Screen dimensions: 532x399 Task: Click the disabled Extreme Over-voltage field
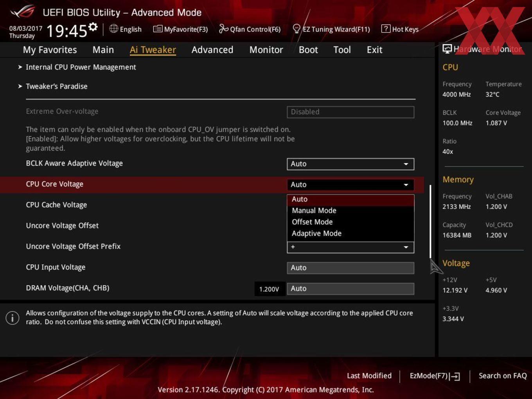point(350,112)
